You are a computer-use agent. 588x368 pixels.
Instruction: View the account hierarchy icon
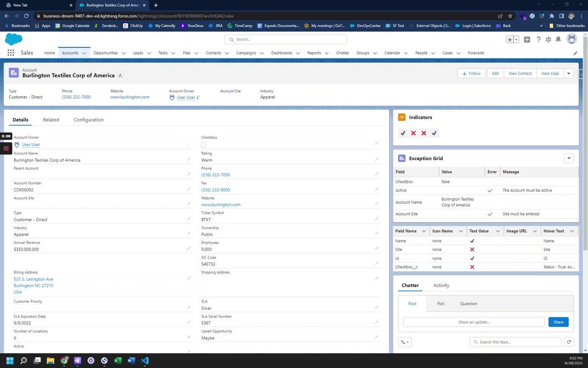(120, 75)
